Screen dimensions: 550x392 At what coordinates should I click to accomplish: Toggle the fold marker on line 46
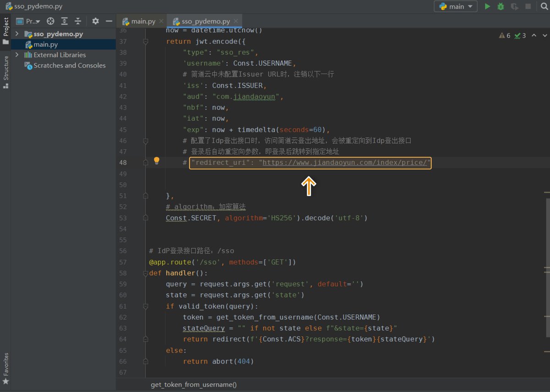[x=145, y=141]
